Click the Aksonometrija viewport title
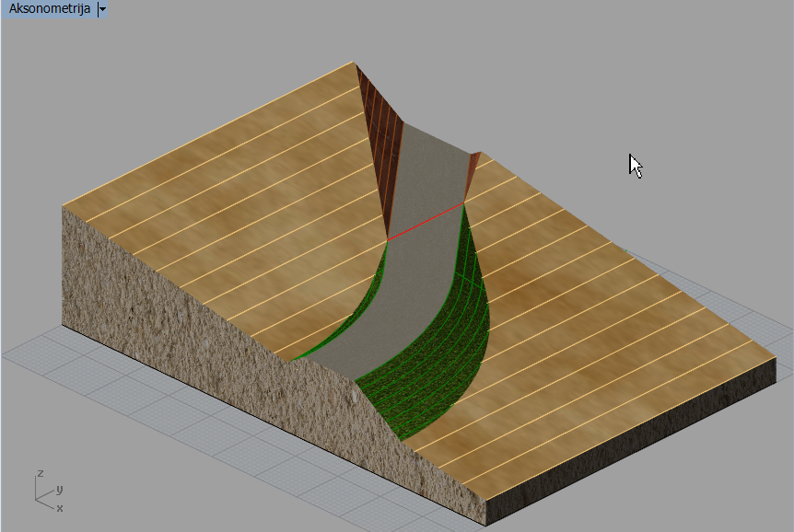794x532 pixels. (x=49, y=8)
